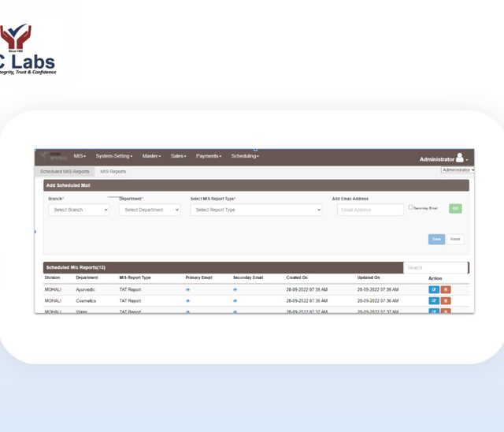Delete the Ayurvedic TAT Report row
The image size is (504, 432).
click(x=446, y=289)
